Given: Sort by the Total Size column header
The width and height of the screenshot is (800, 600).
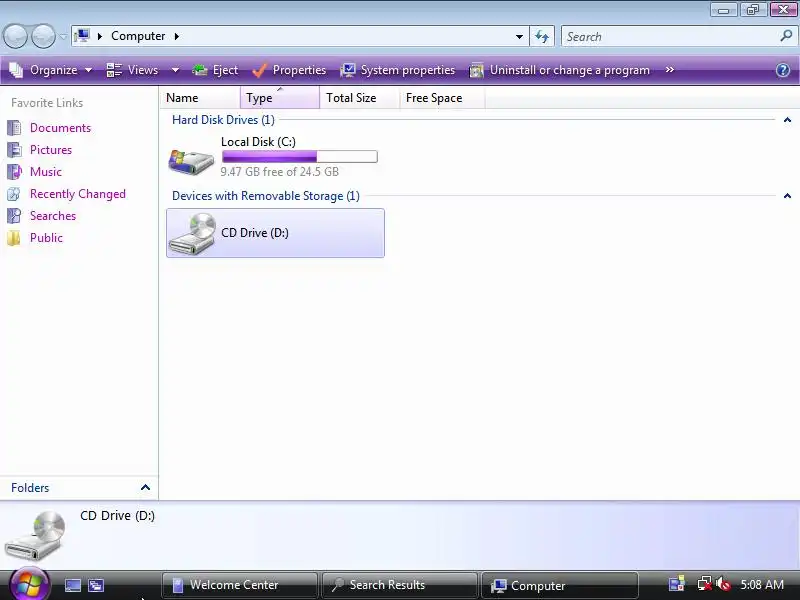Looking at the screenshot, I should 359,97.
